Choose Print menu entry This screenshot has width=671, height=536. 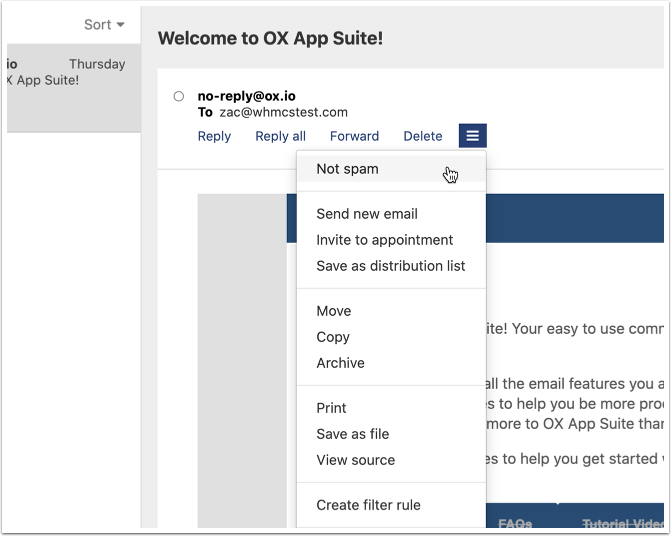tap(391, 408)
